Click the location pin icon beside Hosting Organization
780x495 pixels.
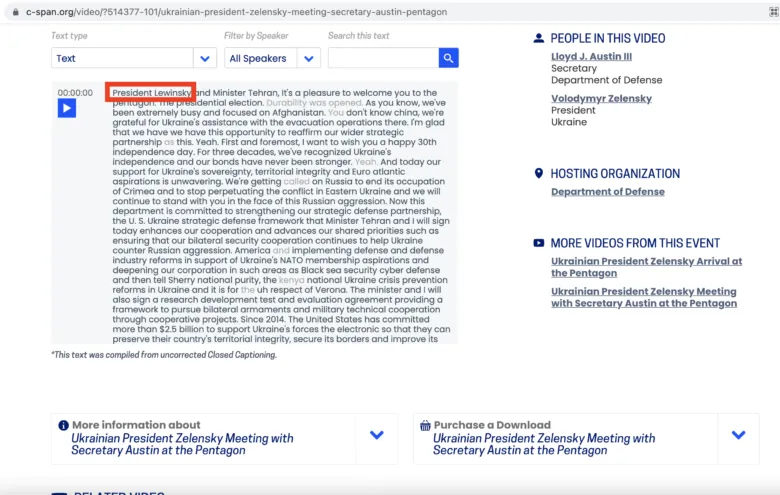539,173
